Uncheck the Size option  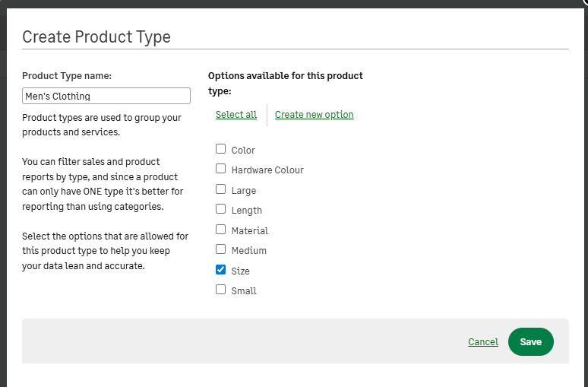[220, 269]
